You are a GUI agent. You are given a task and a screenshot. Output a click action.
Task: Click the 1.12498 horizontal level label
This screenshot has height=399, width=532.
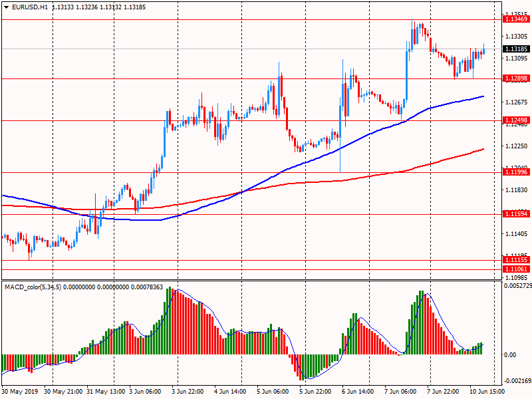[517, 120]
